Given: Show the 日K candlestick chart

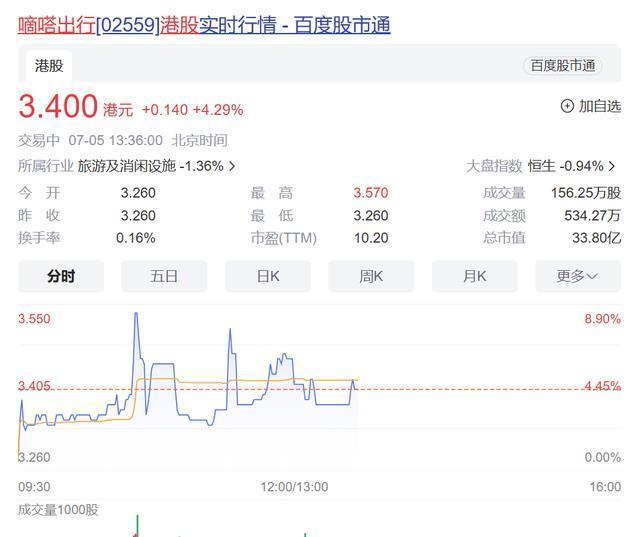Looking at the screenshot, I should click(268, 276).
